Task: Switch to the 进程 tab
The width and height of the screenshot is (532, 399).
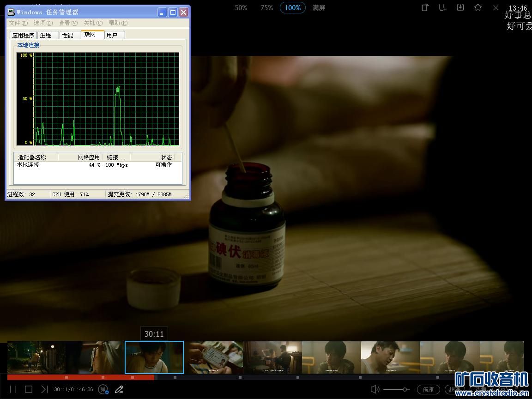Action: click(48, 35)
